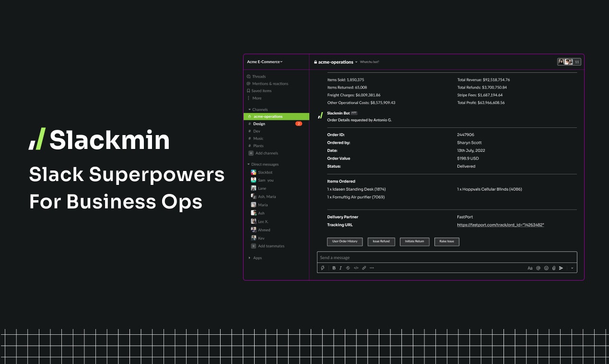This screenshot has width=609, height=364.
Task: Click 'Total Profit: $63,966,608.56' text
Action: tap(481, 102)
